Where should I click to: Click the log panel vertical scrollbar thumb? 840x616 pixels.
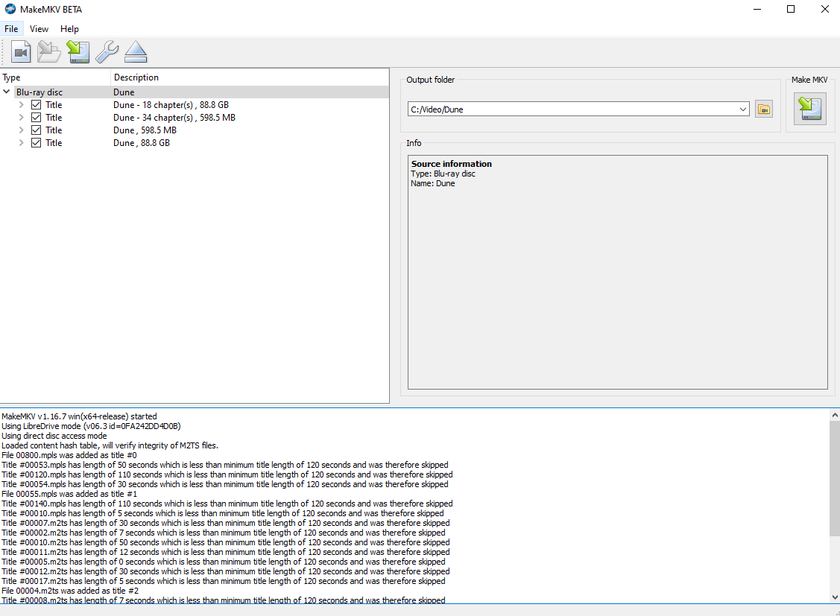click(x=835, y=478)
